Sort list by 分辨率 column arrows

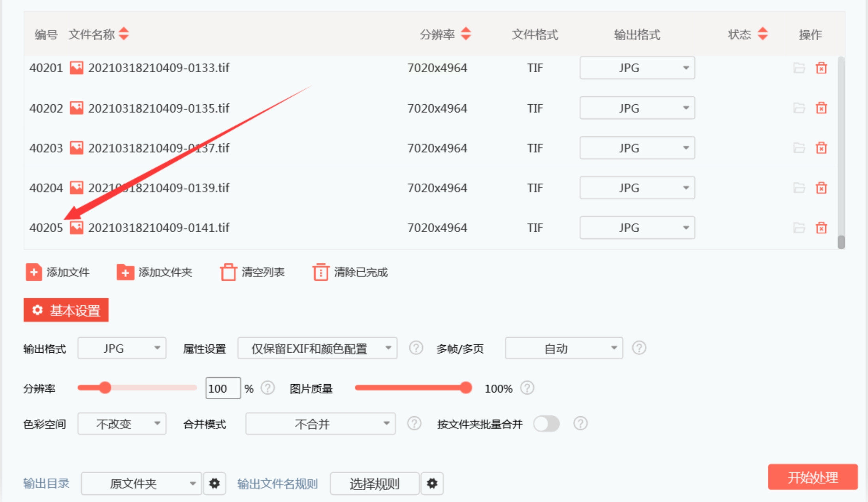point(466,34)
